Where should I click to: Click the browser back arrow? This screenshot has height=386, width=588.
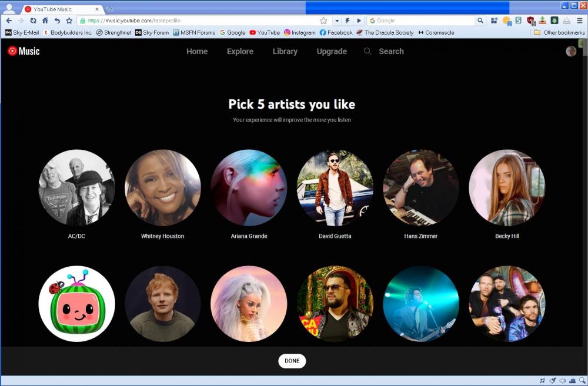pyautogui.click(x=9, y=21)
